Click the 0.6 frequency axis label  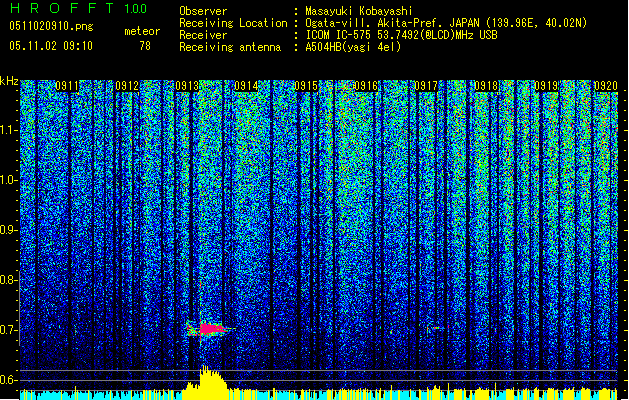[x=8, y=380]
